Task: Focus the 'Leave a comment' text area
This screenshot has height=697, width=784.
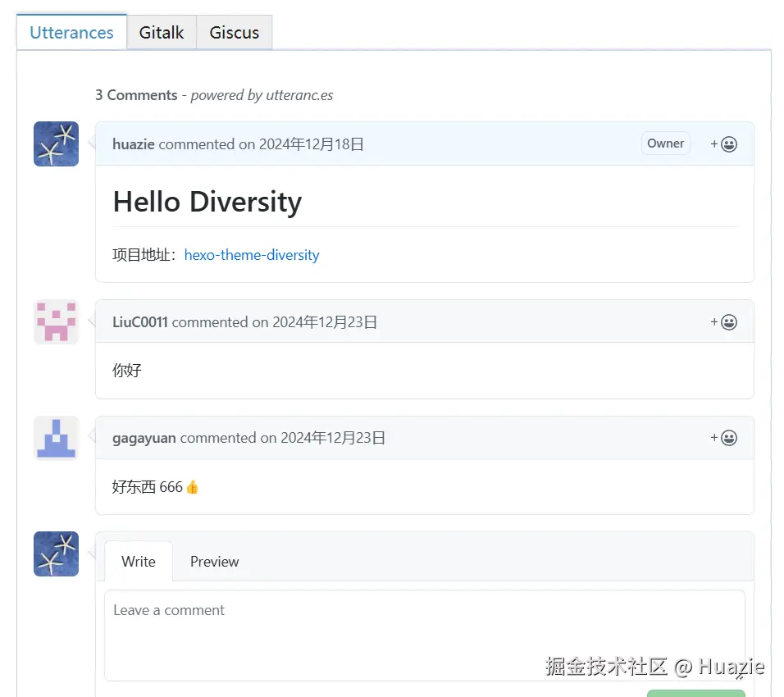Action: 425,635
